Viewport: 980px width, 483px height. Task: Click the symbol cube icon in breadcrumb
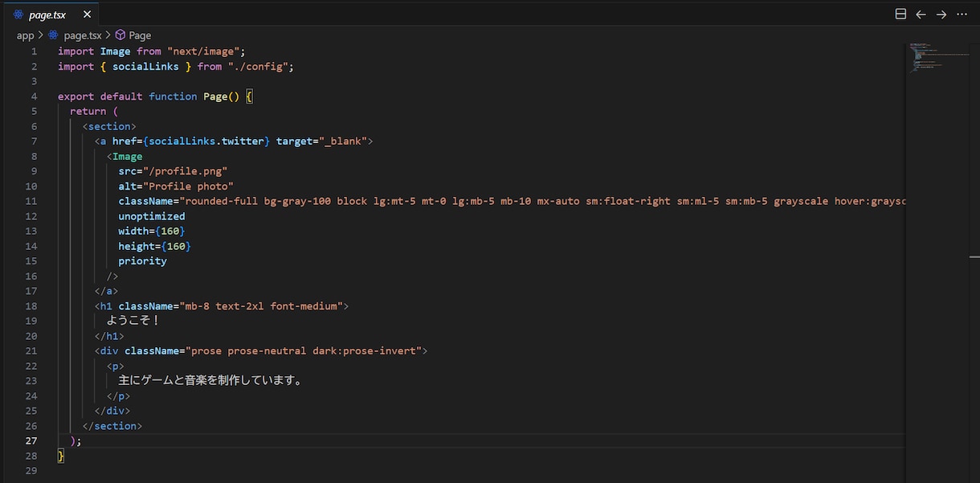click(120, 35)
